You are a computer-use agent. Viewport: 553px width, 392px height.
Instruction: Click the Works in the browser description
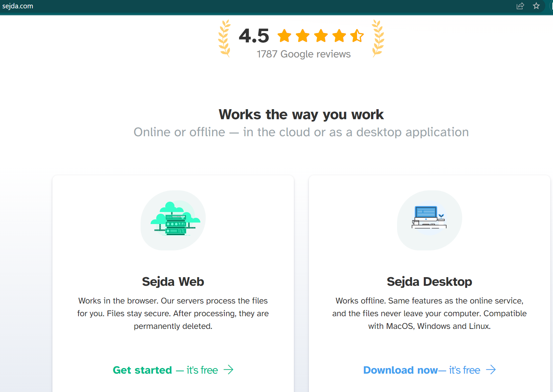pos(173,314)
